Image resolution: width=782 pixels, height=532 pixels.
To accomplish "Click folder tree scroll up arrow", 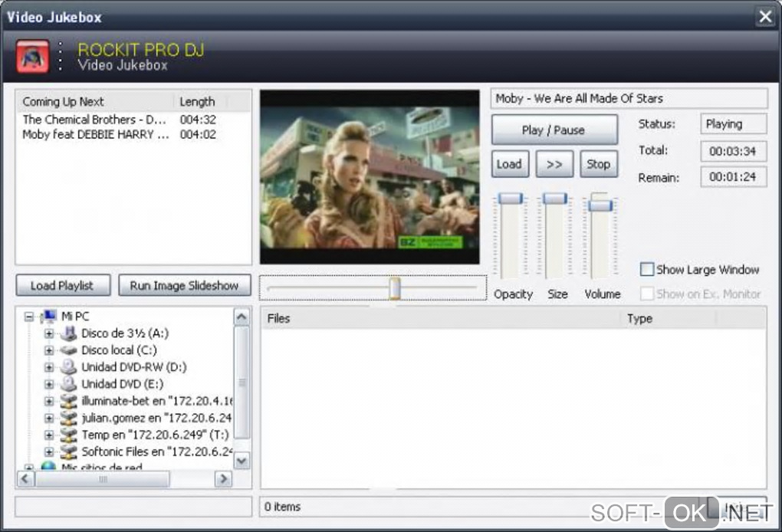I will coord(242,317).
